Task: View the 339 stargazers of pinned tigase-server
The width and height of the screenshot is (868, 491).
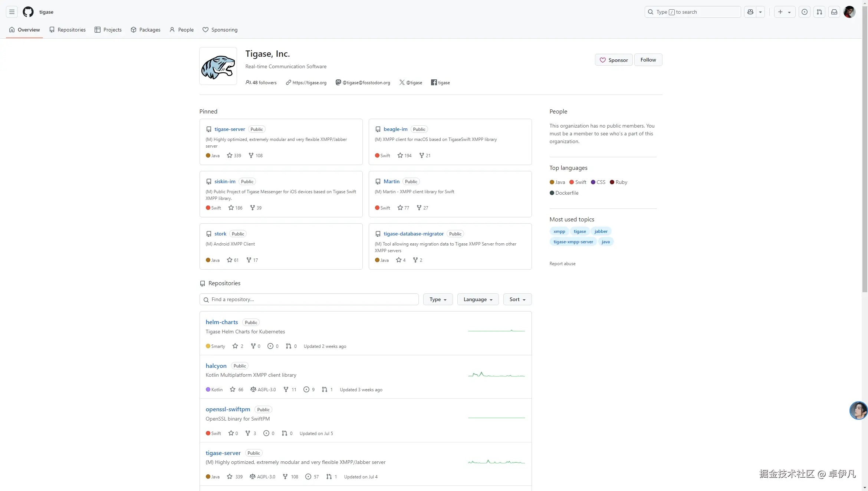Action: coord(234,155)
